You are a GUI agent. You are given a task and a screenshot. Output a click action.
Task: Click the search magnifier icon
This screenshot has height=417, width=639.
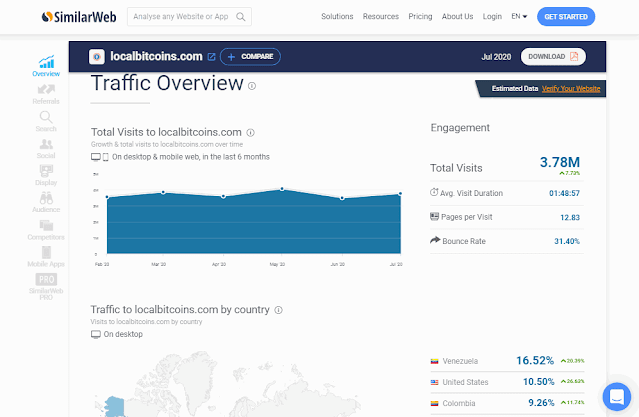point(241,17)
